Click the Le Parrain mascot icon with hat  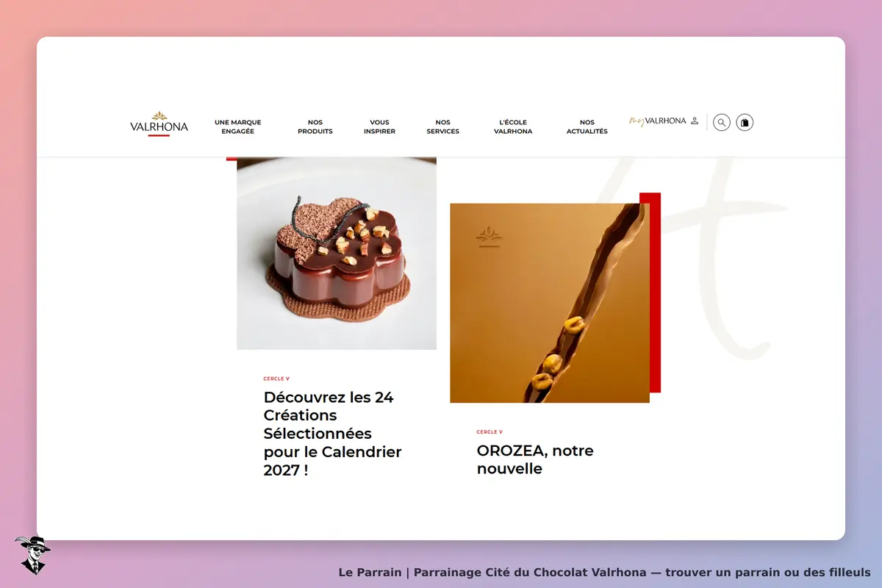(x=32, y=555)
